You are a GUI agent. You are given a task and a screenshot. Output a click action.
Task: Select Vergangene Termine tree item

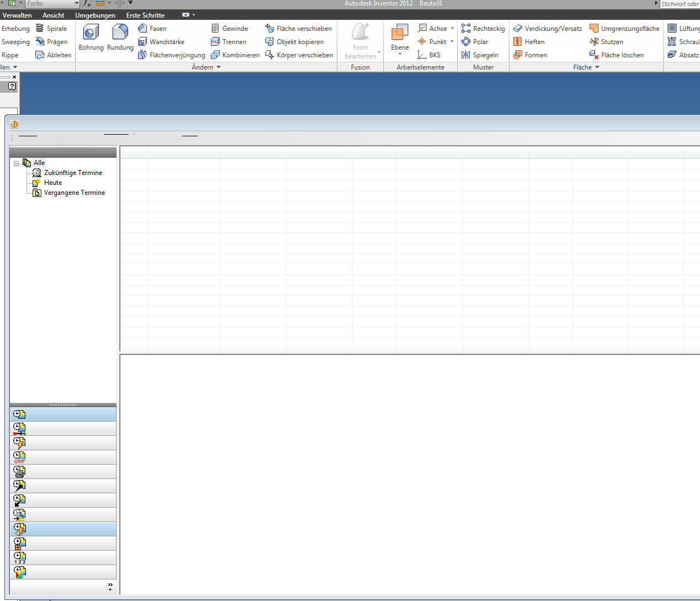pos(75,193)
